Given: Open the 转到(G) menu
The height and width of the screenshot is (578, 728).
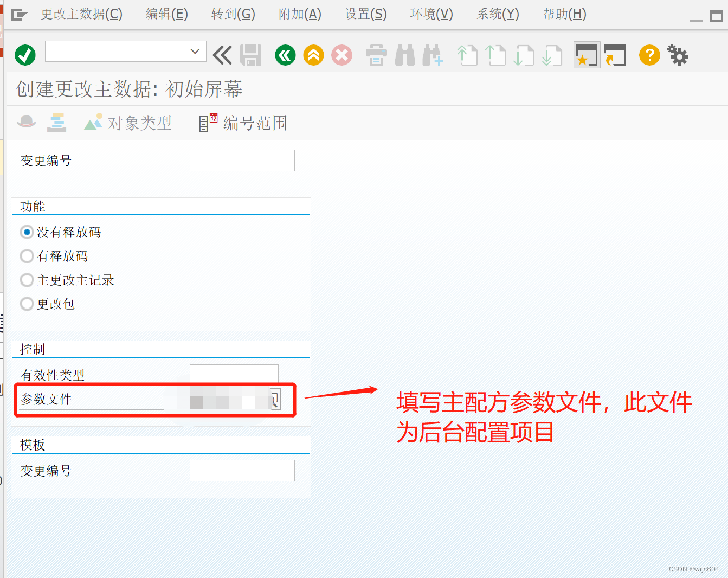Looking at the screenshot, I should (x=233, y=14).
